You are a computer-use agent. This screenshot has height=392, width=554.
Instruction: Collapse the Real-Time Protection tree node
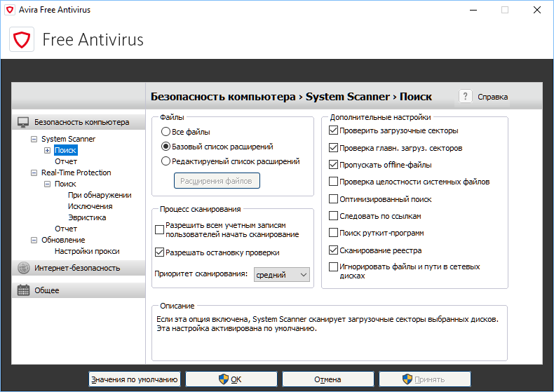(x=34, y=173)
